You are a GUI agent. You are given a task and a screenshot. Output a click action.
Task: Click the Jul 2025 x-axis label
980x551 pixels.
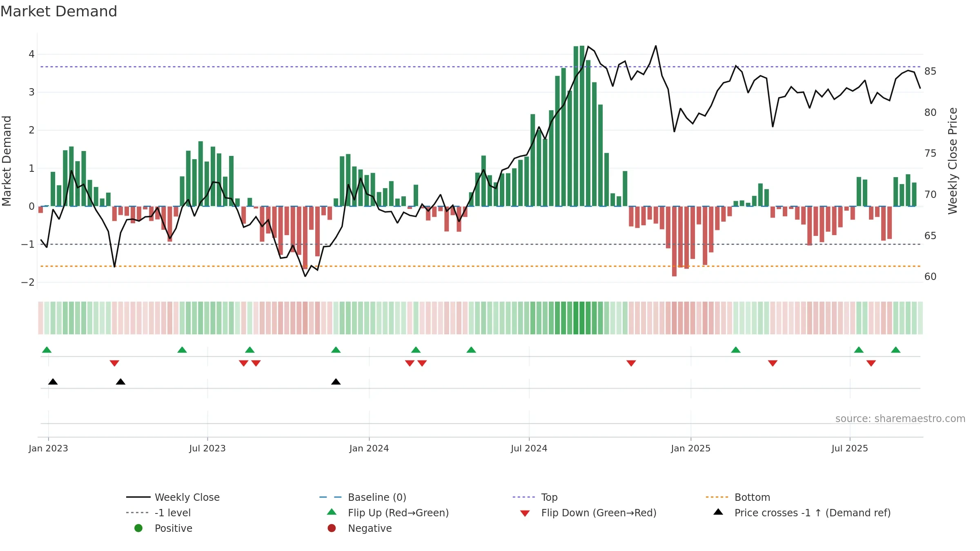850,448
